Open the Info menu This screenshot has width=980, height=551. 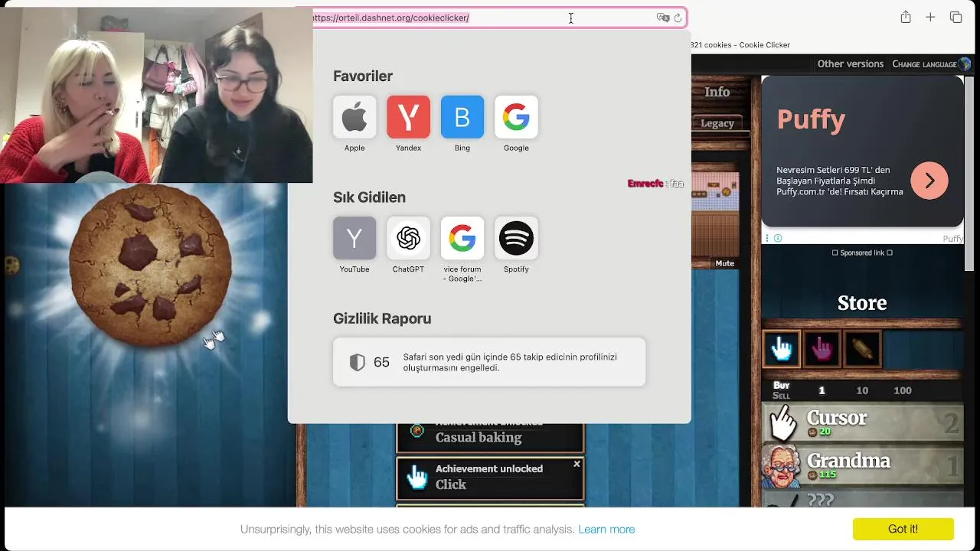pos(717,92)
